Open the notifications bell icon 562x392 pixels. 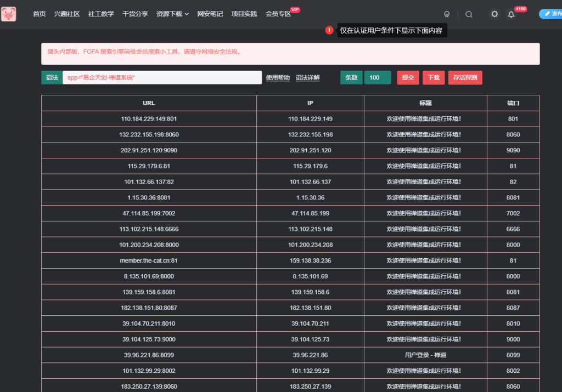tap(511, 14)
